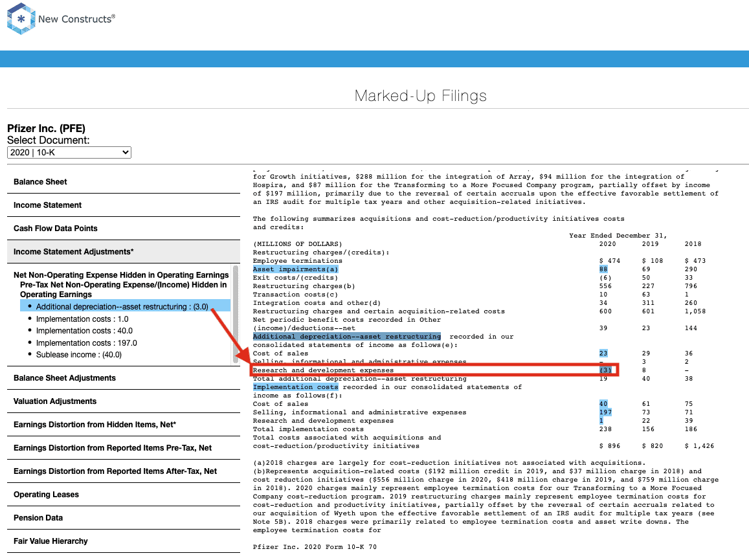The width and height of the screenshot is (749, 560).
Task: Click the New Constructs hexagon logo
Action: tap(21, 19)
